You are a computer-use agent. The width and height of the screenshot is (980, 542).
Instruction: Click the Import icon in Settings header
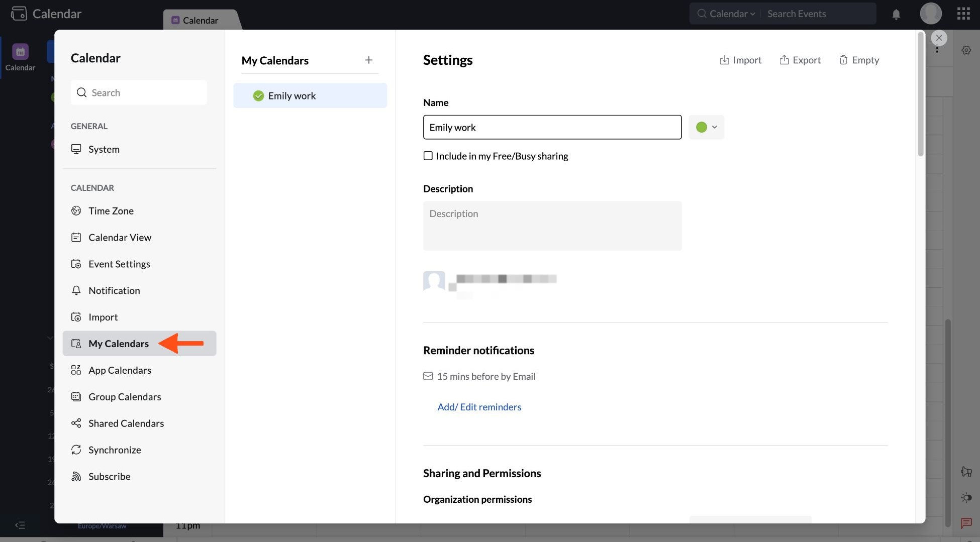724,60
